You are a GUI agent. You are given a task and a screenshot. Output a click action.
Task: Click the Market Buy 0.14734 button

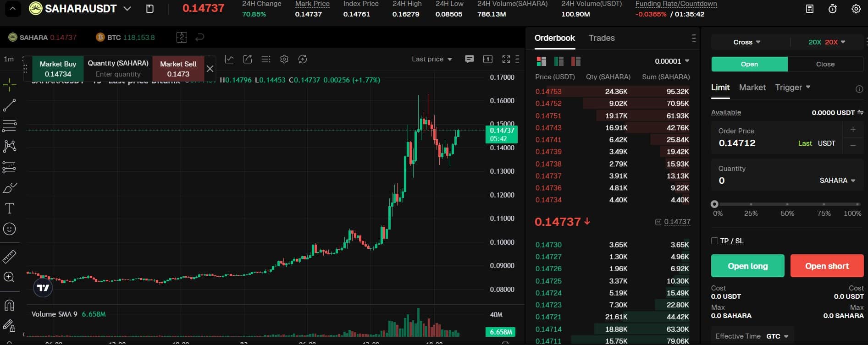tap(58, 69)
